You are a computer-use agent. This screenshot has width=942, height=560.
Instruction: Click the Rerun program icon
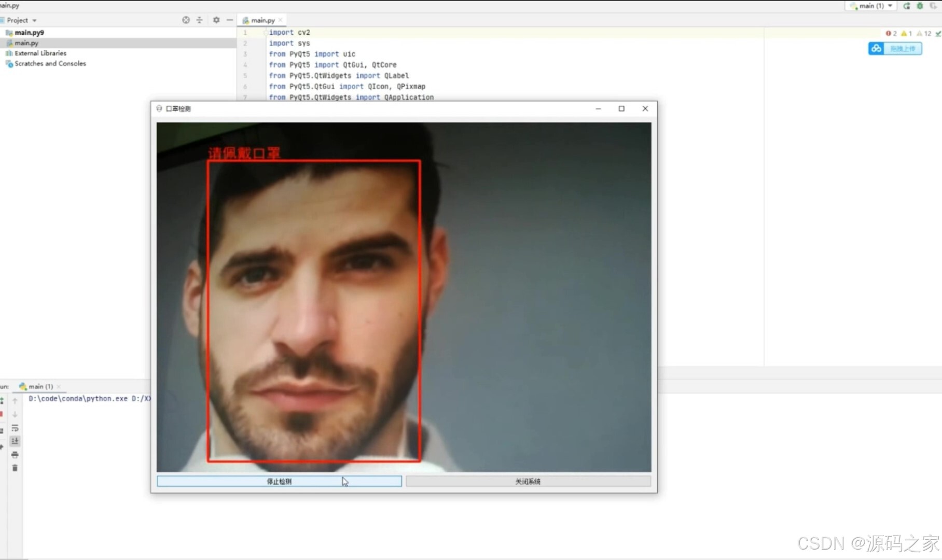coord(906,6)
